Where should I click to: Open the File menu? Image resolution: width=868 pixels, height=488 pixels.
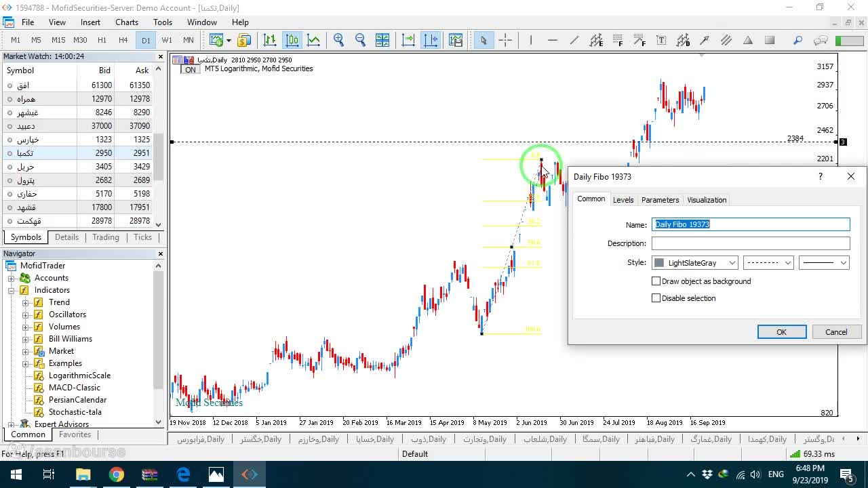[28, 22]
